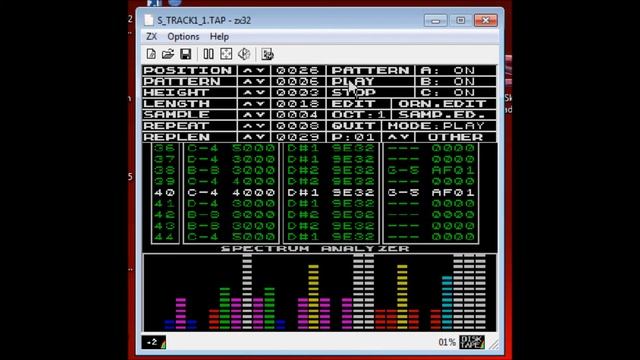This screenshot has width=640, height=360.
Task: Click row number 44 in tracker
Action: pyautogui.click(x=164, y=237)
